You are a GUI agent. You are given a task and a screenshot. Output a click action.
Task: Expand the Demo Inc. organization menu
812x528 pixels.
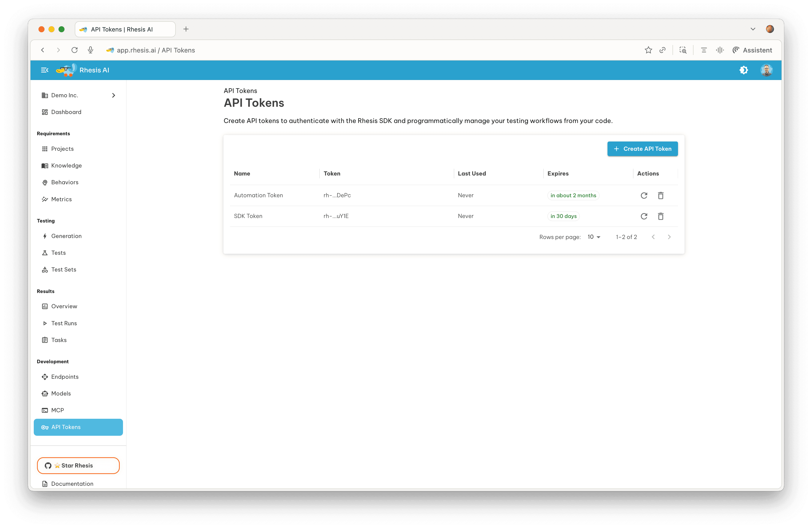tap(113, 95)
